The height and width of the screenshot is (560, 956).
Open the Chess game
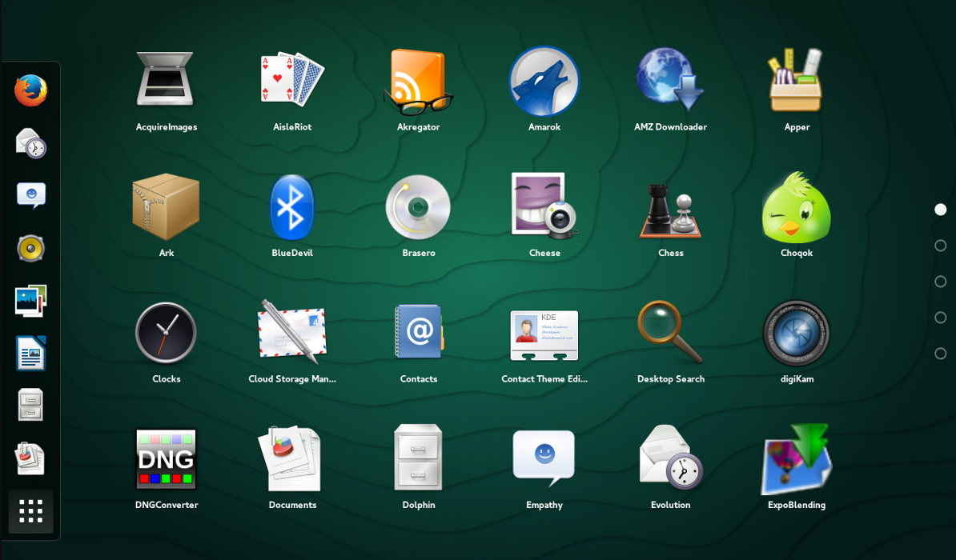pos(671,211)
